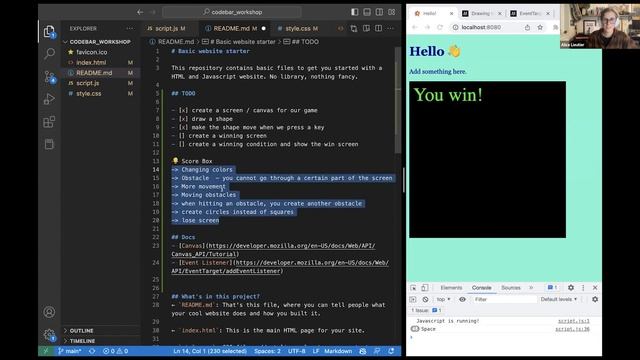Screen dimensions: 640x360
Task: Click the main* branch in status bar
Action: pyautogui.click(x=69, y=351)
